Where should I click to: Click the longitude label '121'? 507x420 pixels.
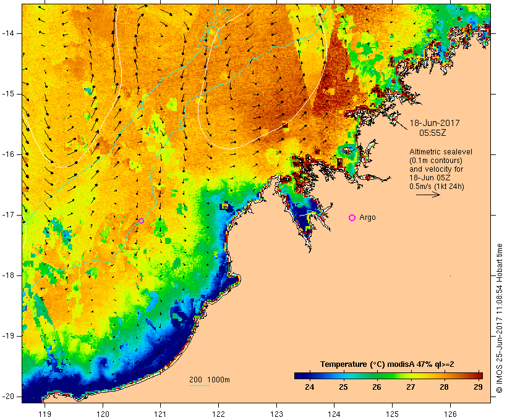[x=160, y=414]
